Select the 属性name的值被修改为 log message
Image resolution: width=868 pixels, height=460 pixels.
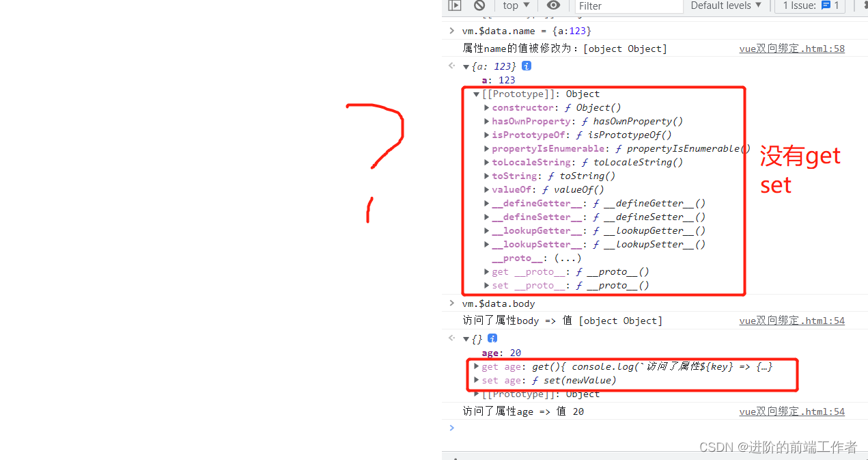tap(565, 49)
